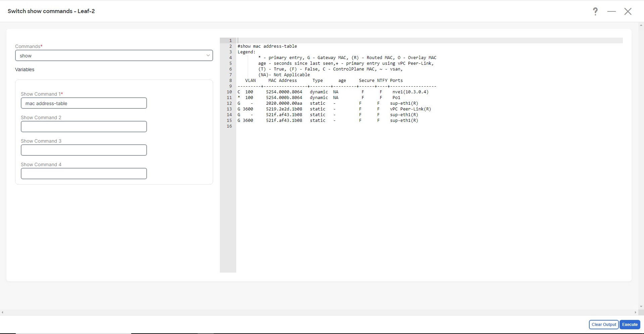The height and width of the screenshot is (334, 644).
Task: Minimize the Switch show commands dialog
Action: point(611,11)
